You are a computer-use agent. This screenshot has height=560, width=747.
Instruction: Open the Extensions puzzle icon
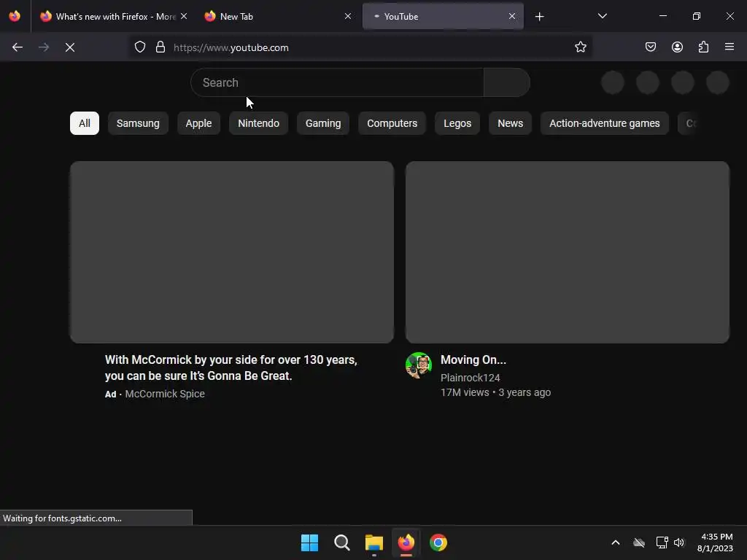[703, 47]
